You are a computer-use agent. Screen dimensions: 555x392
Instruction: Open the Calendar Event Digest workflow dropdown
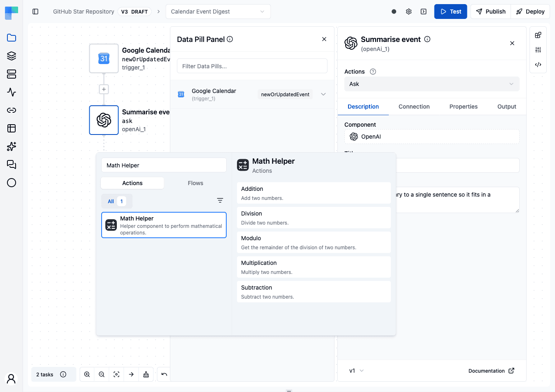[x=218, y=12]
